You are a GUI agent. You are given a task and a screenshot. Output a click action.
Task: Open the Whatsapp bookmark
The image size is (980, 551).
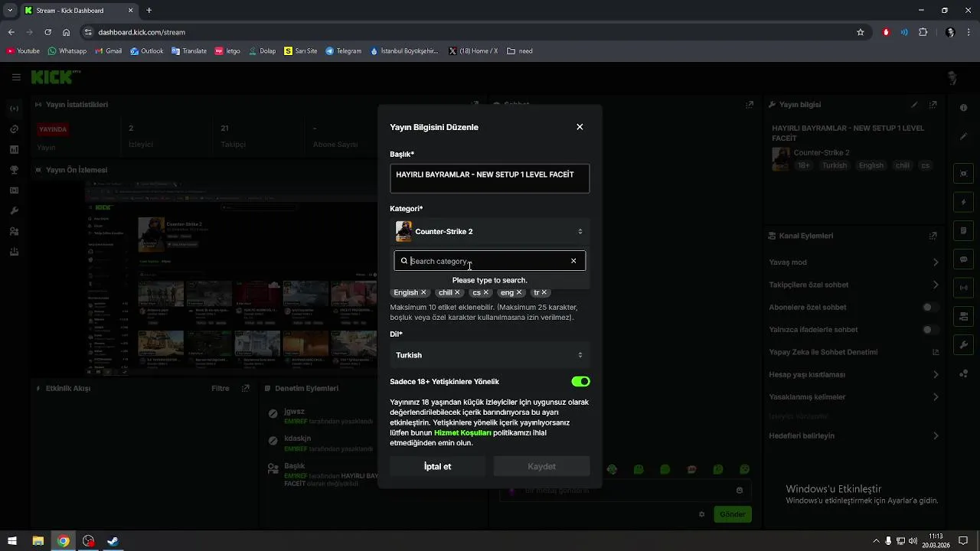click(67, 51)
